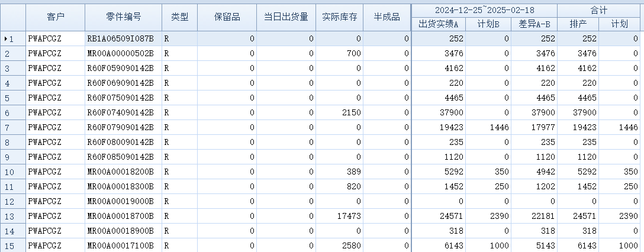This screenshot has height=252, width=644.
Task: Select the 半成品 column header
Action: pos(387,17)
